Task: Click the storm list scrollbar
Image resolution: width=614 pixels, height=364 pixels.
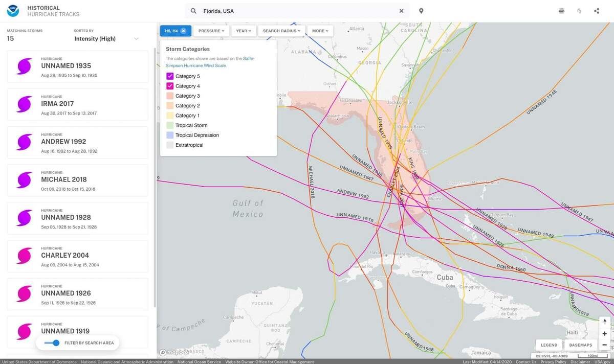Action: [155, 178]
